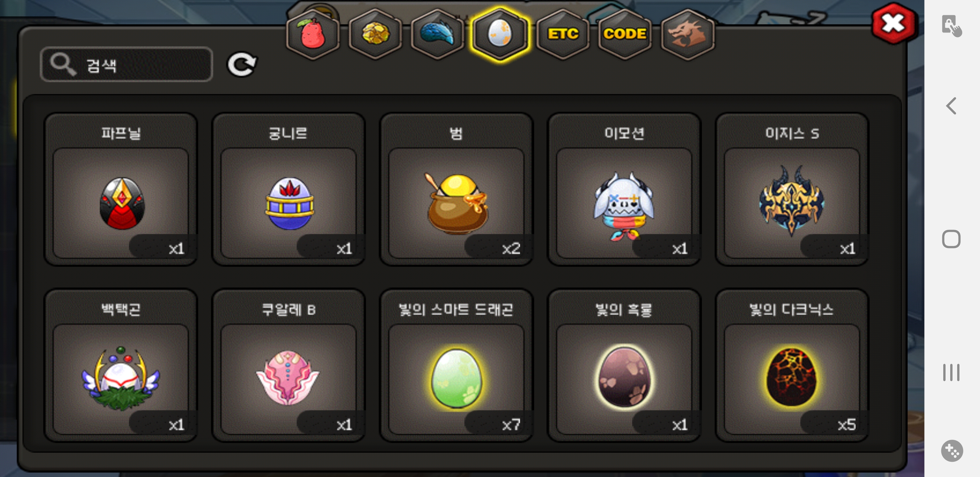
Task: Focus the 검색 search field
Action: pyautogui.click(x=126, y=64)
